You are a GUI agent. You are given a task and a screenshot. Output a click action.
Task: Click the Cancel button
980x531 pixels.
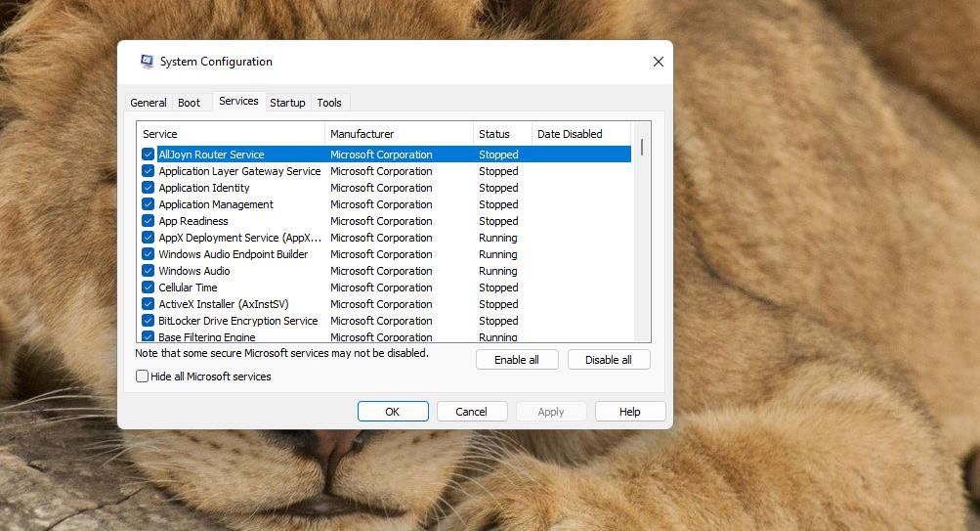(x=471, y=412)
